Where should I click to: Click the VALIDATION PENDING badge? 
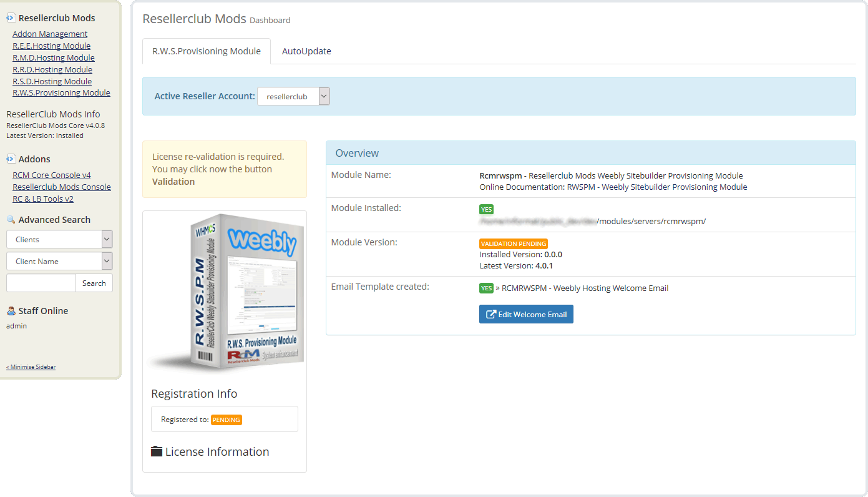[x=514, y=244]
